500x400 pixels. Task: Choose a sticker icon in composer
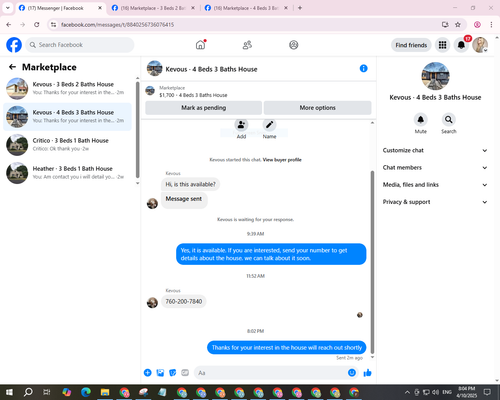(x=173, y=373)
